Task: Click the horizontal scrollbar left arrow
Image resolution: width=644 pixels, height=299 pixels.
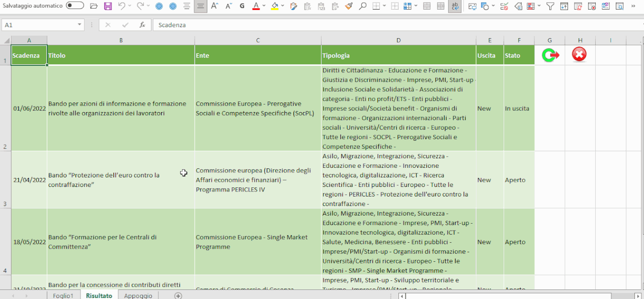Action: pyautogui.click(x=401, y=295)
